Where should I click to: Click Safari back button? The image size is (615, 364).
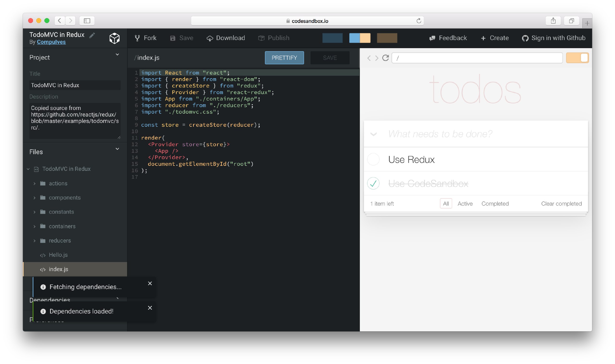tap(60, 21)
